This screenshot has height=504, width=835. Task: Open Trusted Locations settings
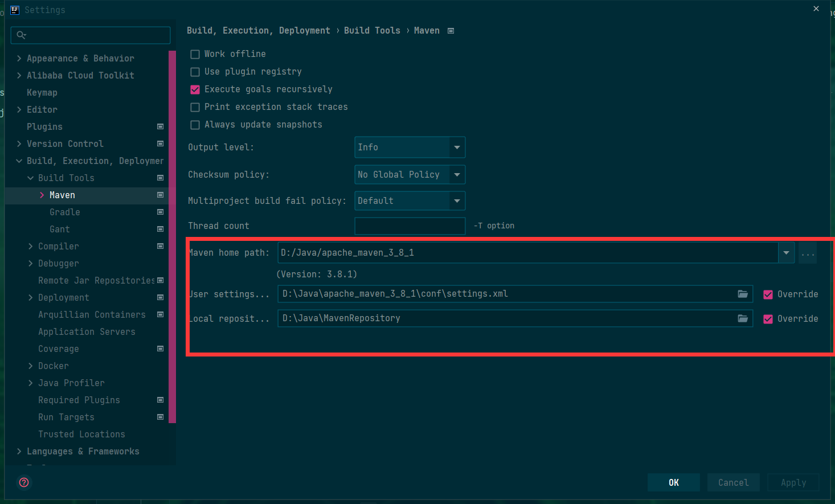coord(81,434)
